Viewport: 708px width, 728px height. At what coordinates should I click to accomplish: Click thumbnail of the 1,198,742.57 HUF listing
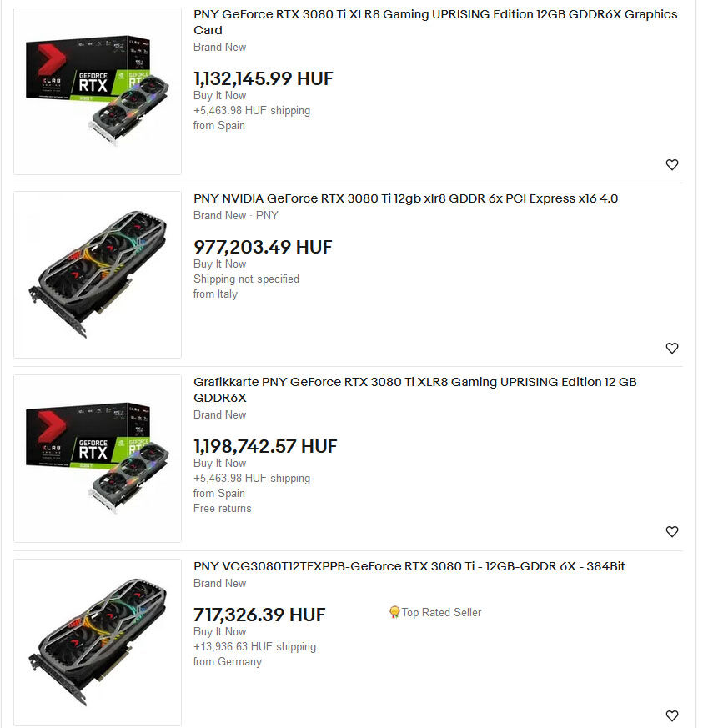click(x=98, y=459)
